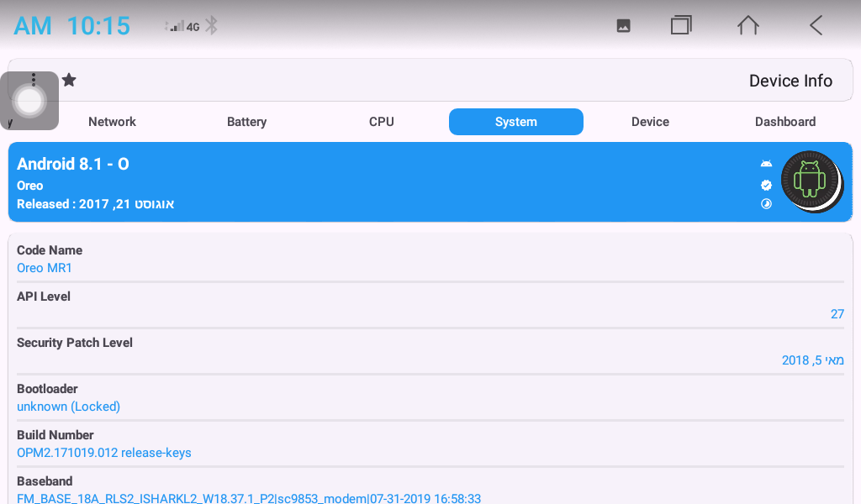This screenshot has height=504, width=861.
Task: Tap the Baseband version string
Action: [x=249, y=498]
